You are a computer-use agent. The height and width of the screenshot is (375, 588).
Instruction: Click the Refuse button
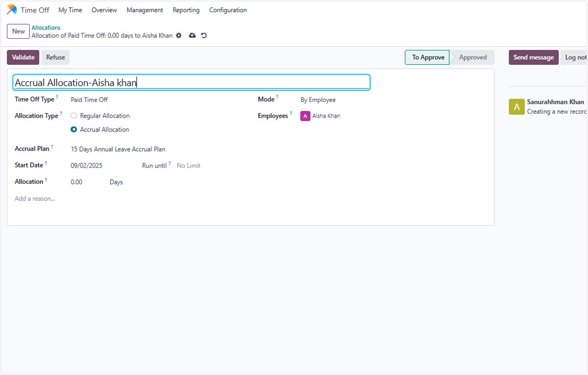click(55, 57)
